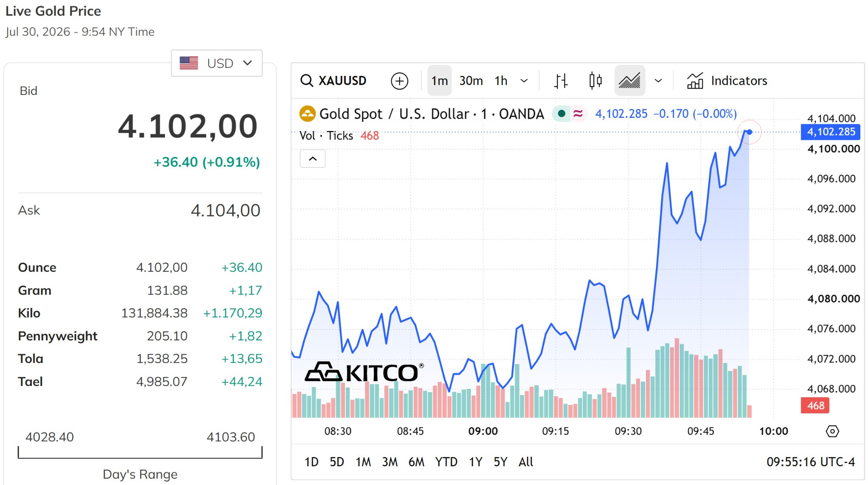868x485 pixels.
Task: Click the Pennyweight row label
Action: pyautogui.click(x=58, y=336)
